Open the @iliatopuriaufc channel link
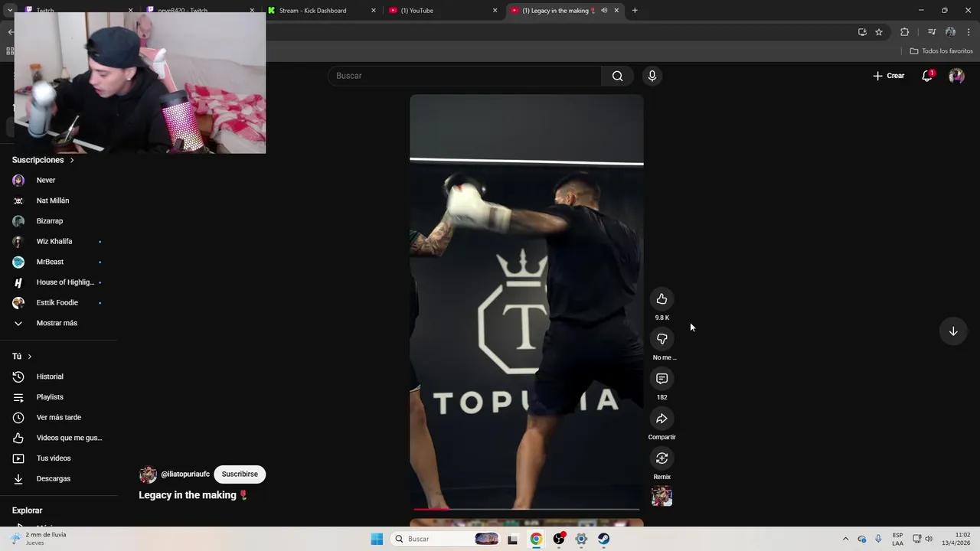The height and width of the screenshot is (551, 980). (185, 474)
